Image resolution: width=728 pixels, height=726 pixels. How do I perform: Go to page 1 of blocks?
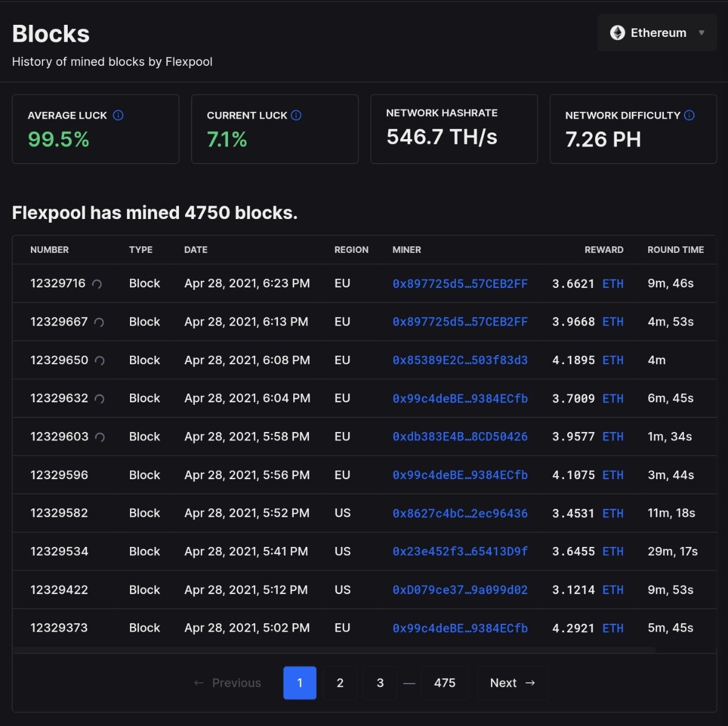tap(300, 683)
